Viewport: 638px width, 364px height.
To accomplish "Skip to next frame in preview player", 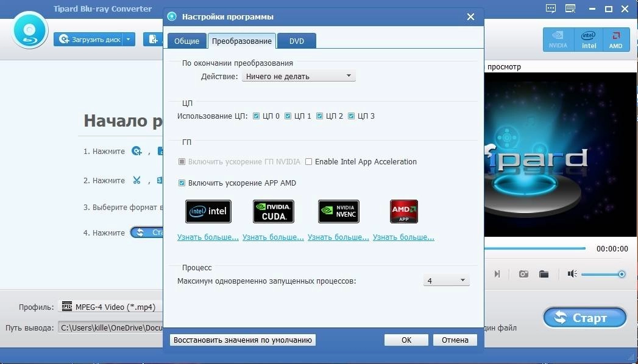I will (x=497, y=275).
